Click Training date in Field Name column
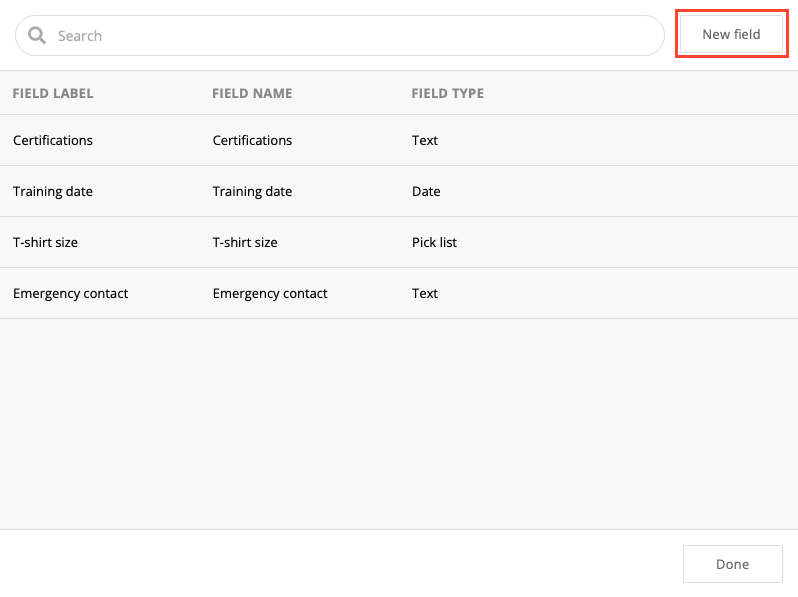 click(252, 191)
